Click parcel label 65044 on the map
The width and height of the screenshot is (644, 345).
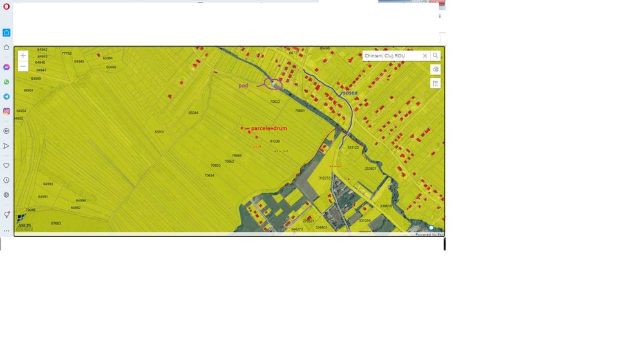[x=193, y=113]
